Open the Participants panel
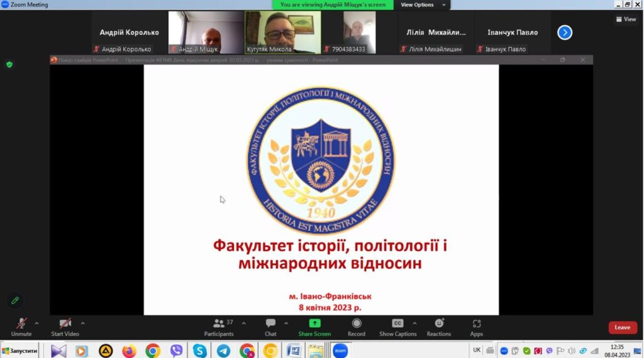The image size is (644, 358). click(x=218, y=326)
